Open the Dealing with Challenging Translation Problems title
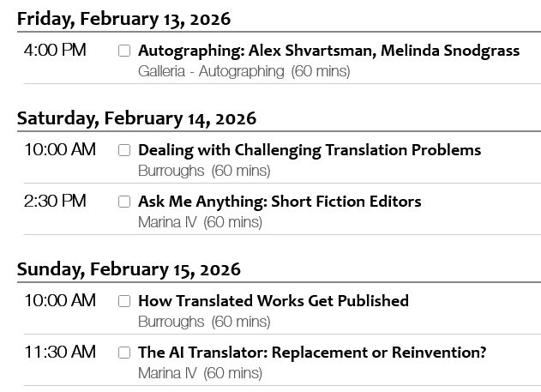This screenshot has width=541, height=392. coord(310,150)
